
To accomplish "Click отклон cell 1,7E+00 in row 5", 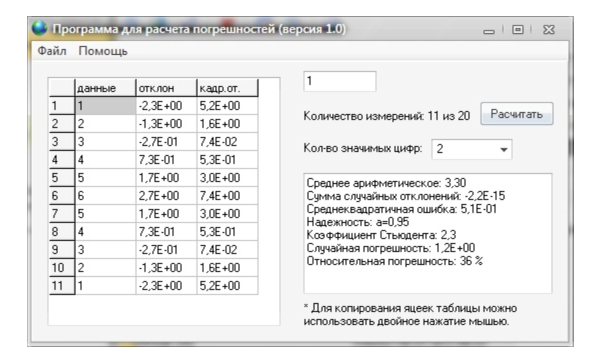I will [166, 177].
